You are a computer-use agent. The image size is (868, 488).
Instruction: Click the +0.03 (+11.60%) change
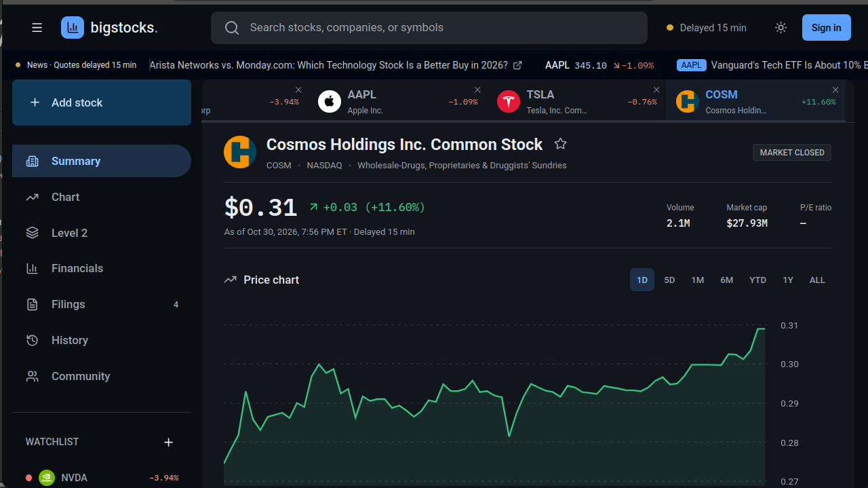tap(367, 207)
